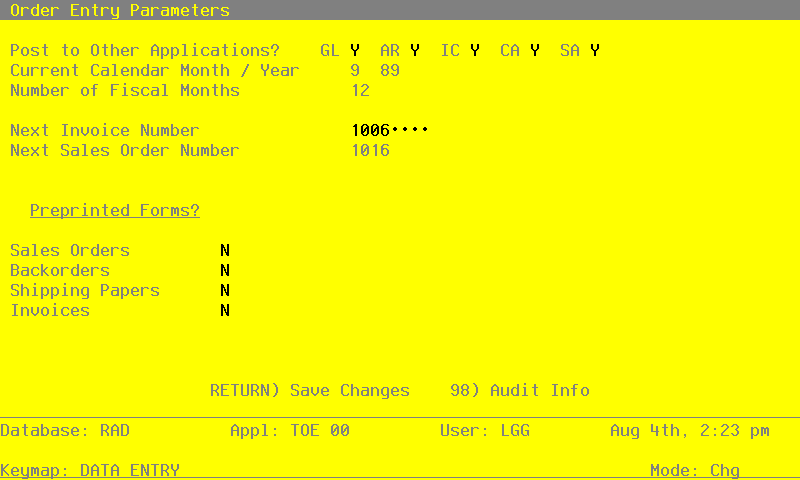Viewport: 800px width, 480px height.
Task: Click the User: LGG status entry
Action: pyautogui.click(x=485, y=431)
